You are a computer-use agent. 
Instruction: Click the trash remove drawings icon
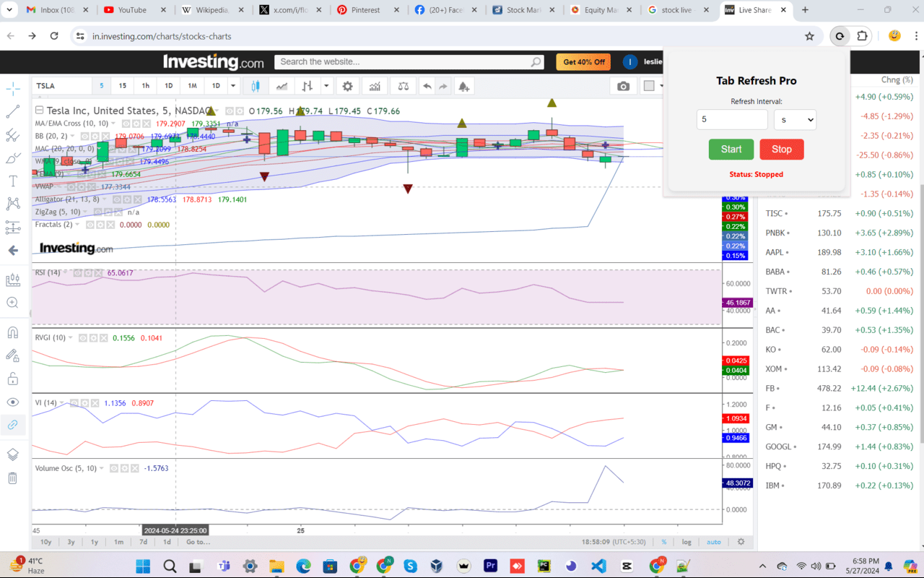tap(13, 478)
